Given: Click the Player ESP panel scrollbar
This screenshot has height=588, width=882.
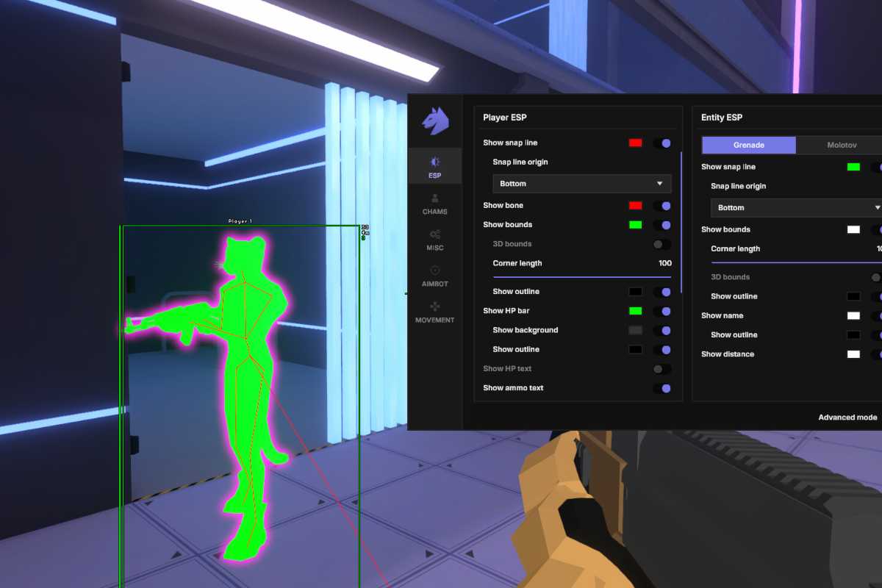Looking at the screenshot, I should 681,220.
